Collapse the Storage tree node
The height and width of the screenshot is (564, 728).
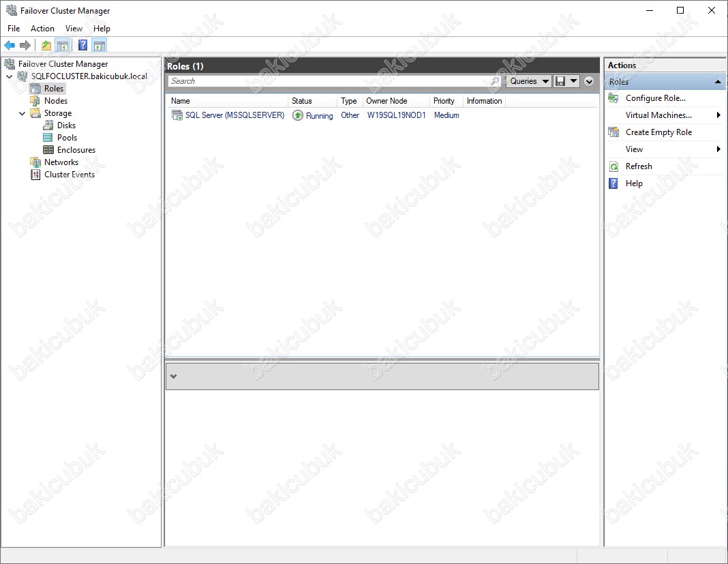(x=22, y=113)
